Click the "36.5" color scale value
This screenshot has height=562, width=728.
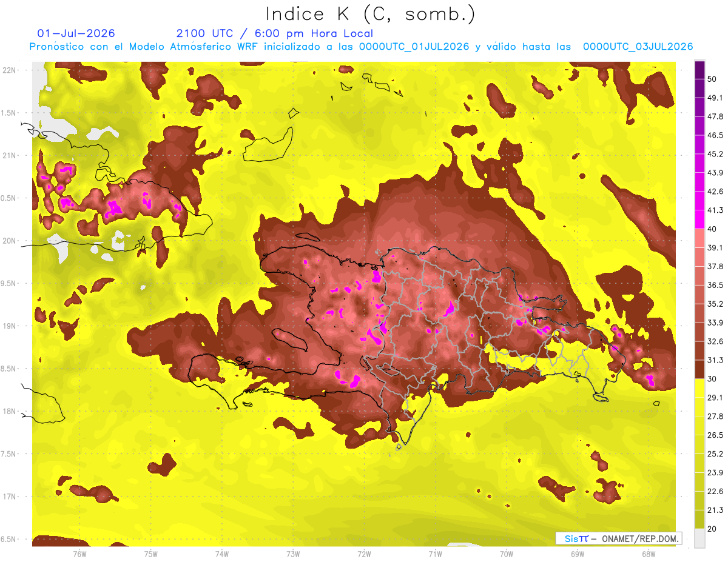click(x=716, y=285)
